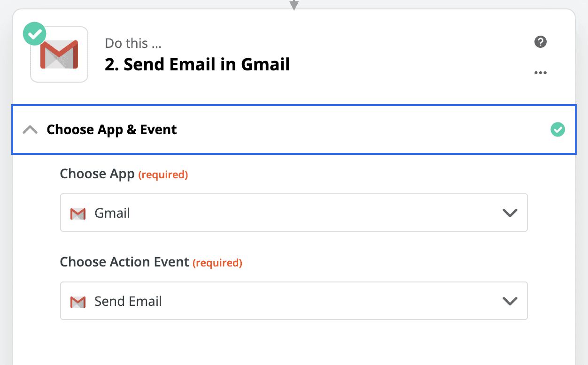
Task: Click Send Email text in the event field
Action: click(128, 301)
